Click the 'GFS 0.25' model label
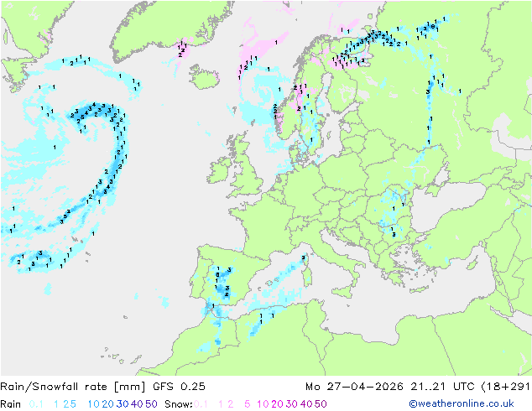Screen dimensions: 532x411 pyautogui.click(x=179, y=387)
